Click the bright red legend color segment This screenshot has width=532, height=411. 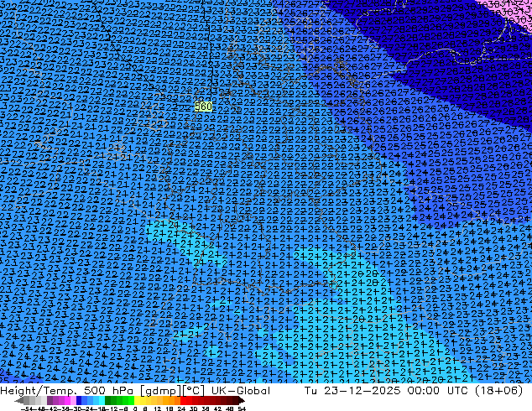pyautogui.click(x=183, y=400)
